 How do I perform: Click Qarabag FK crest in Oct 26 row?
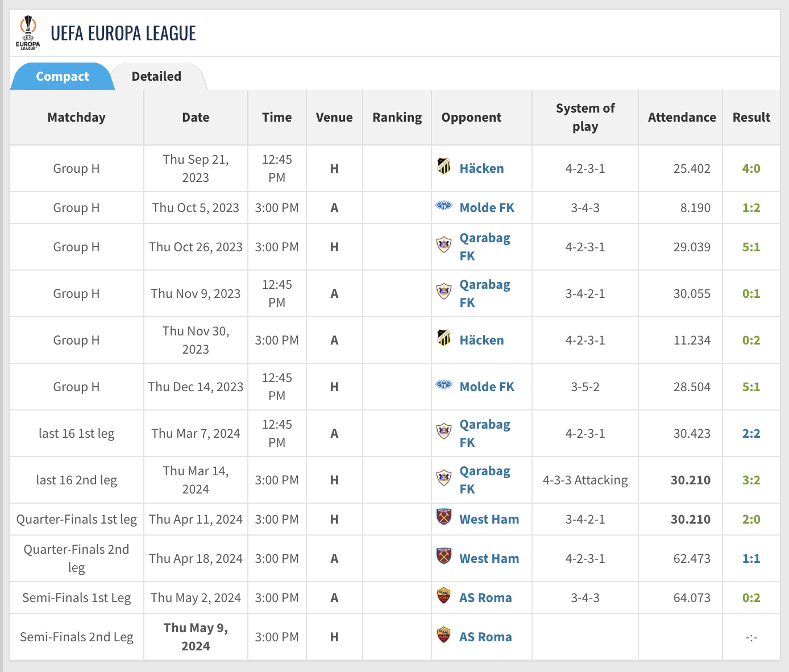click(444, 244)
